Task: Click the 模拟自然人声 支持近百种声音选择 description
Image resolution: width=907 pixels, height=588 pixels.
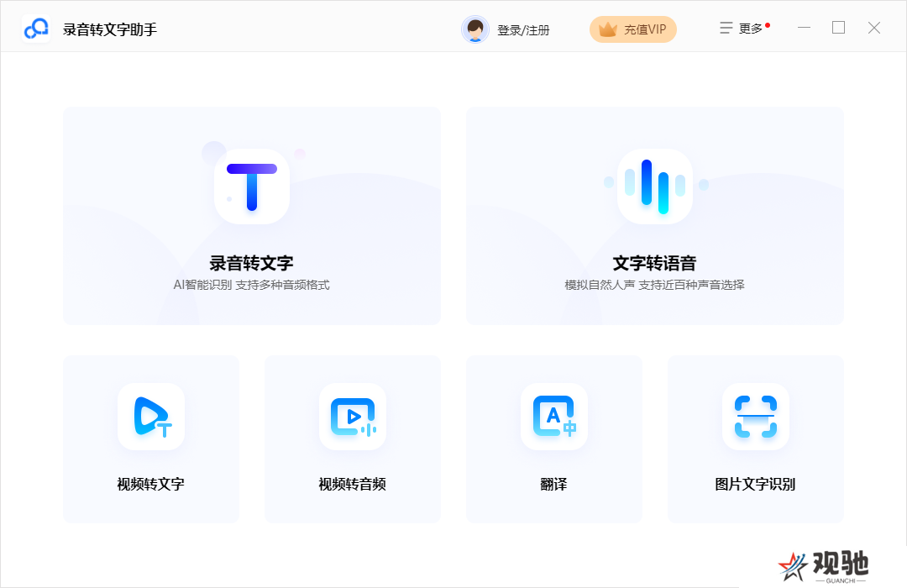Action: pyautogui.click(x=655, y=285)
